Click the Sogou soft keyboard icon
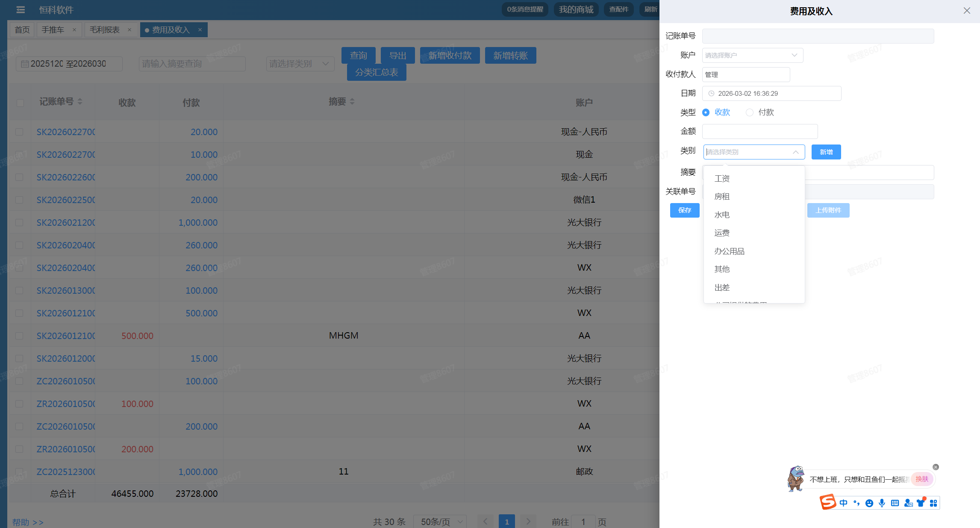This screenshot has width=980, height=528. click(895, 503)
